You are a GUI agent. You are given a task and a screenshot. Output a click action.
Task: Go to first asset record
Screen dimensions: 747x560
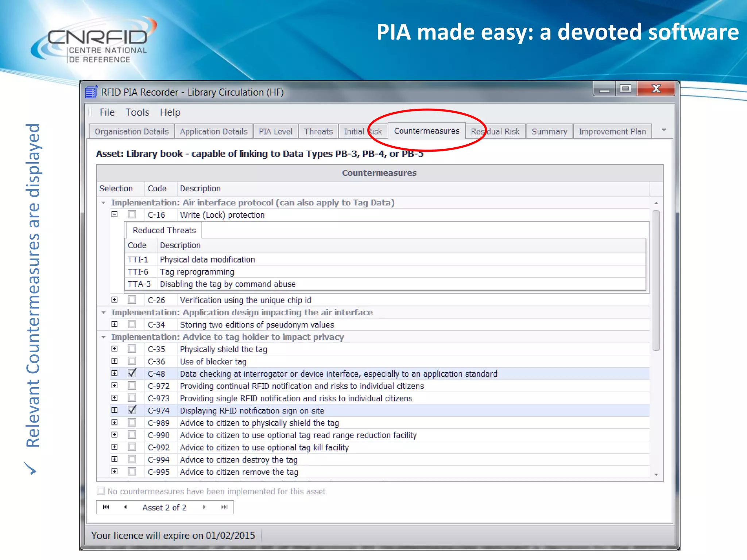click(106, 507)
